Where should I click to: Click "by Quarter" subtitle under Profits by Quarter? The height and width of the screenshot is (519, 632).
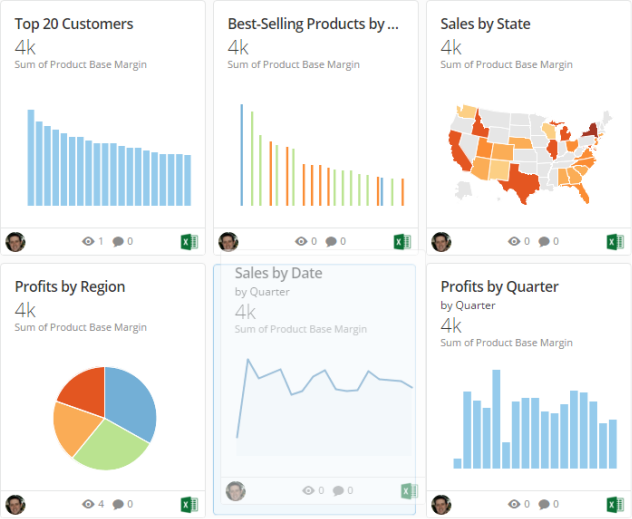(x=468, y=306)
